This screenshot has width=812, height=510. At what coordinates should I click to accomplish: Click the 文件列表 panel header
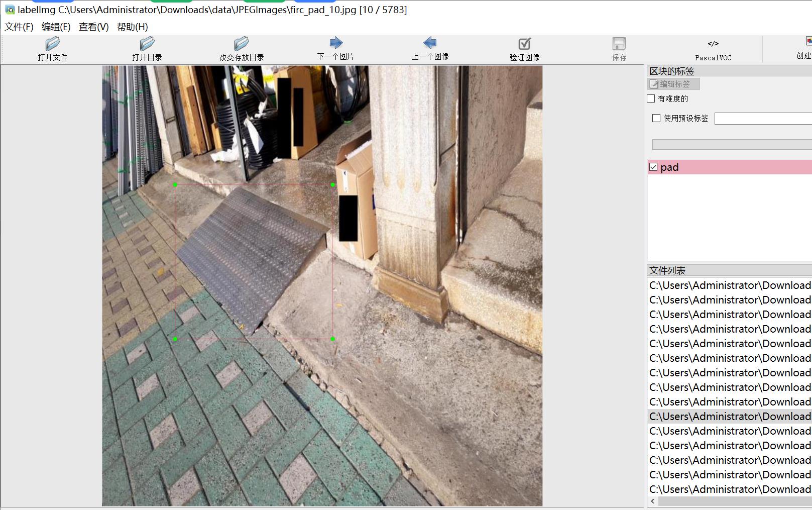pos(730,270)
